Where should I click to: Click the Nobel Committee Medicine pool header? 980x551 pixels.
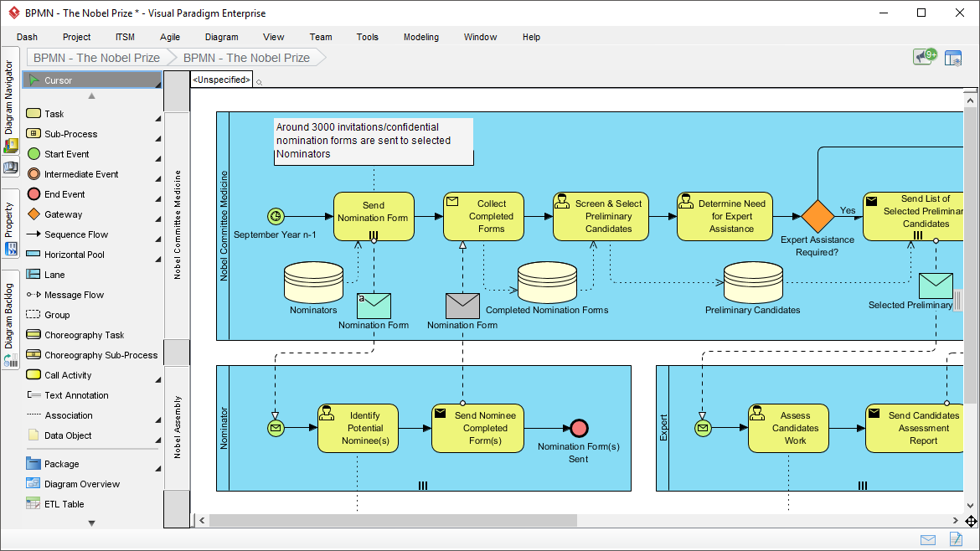click(x=177, y=225)
